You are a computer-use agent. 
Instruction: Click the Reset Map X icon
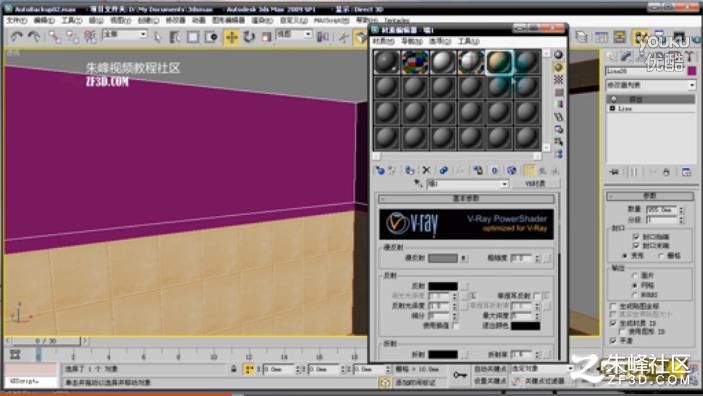[426, 170]
